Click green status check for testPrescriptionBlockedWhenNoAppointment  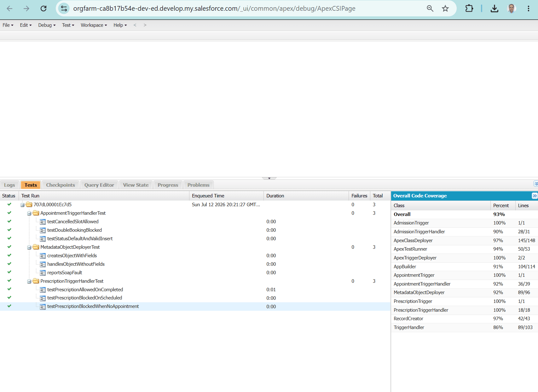click(9, 306)
